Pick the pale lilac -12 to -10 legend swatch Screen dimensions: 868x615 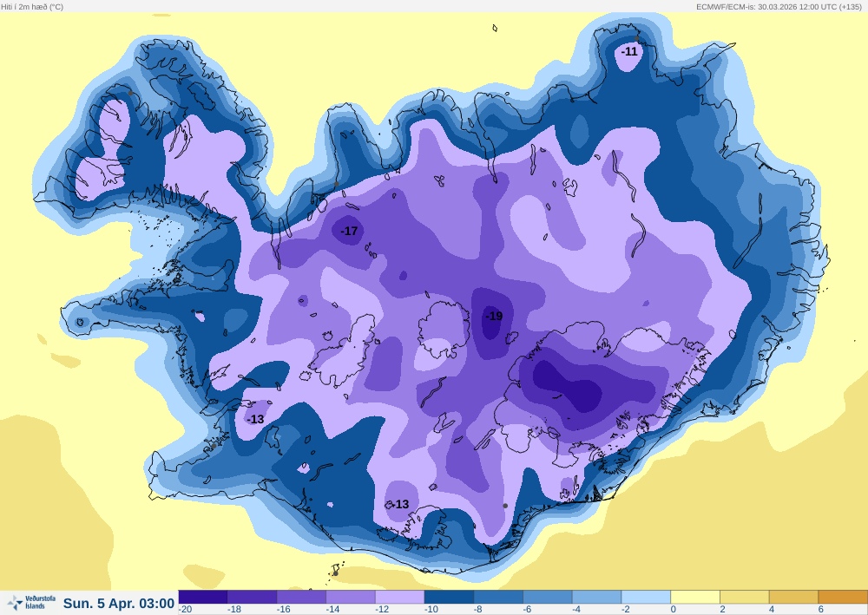pos(399,598)
